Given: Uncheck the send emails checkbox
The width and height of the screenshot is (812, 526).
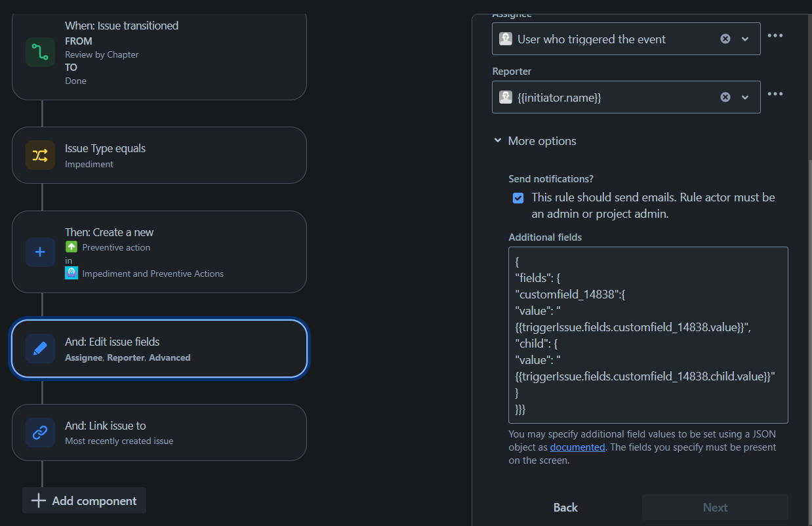Looking at the screenshot, I should [518, 197].
